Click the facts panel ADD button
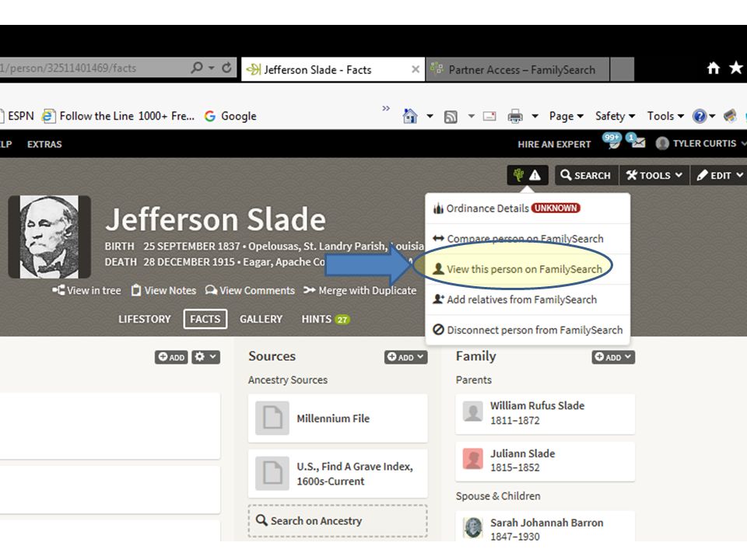 171,357
